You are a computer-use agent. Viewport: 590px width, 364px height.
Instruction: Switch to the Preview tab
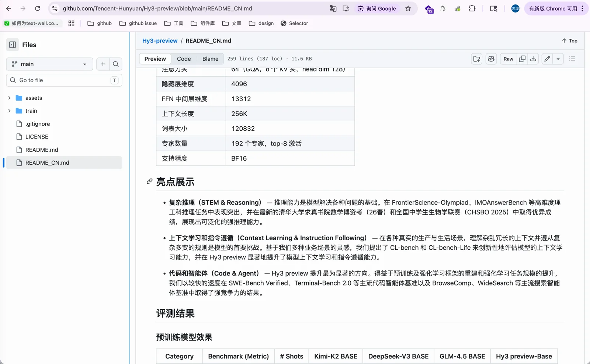click(x=155, y=59)
